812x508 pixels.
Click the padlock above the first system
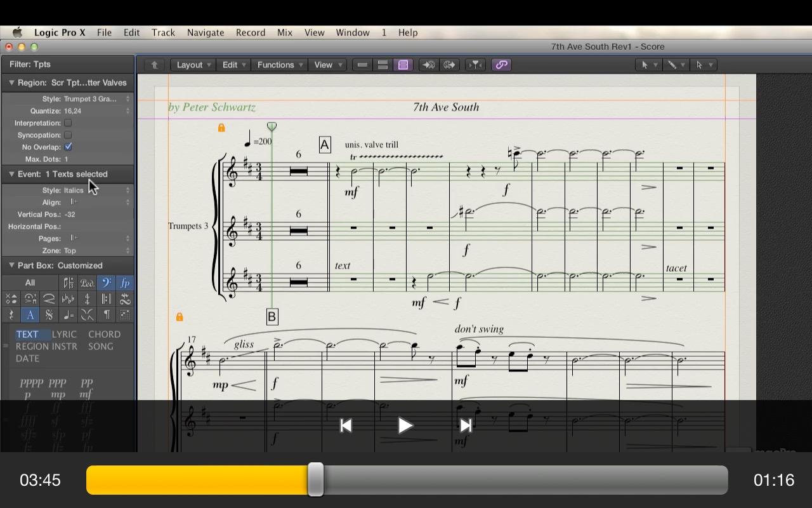click(x=221, y=128)
